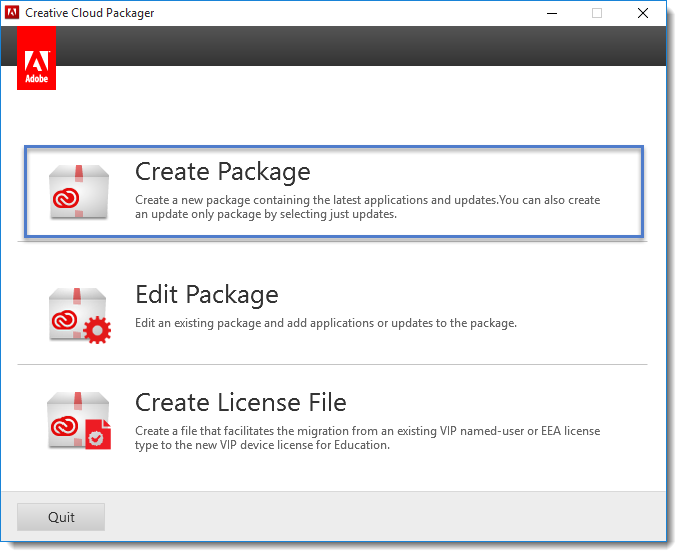682x557 pixels.
Task: Close the Creative Cloud Packager window
Action: [643, 13]
